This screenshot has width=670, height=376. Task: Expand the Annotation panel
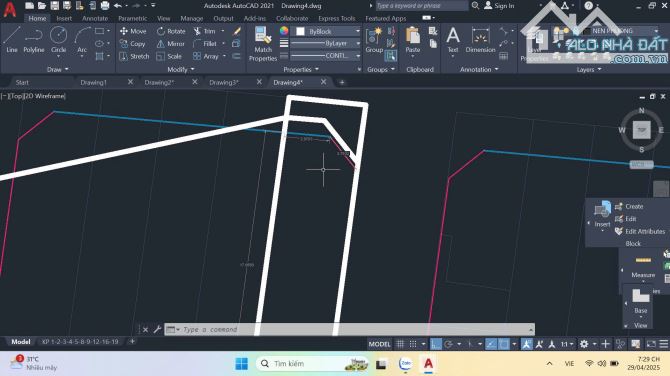479,69
